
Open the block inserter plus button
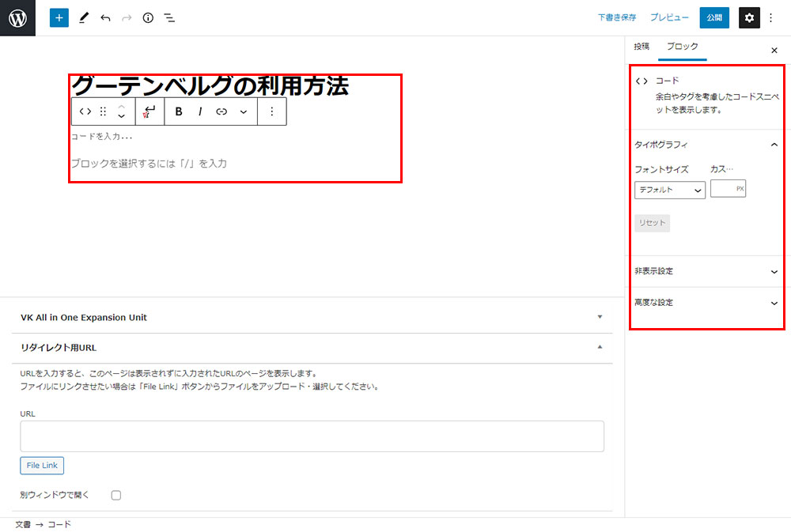pos(59,17)
